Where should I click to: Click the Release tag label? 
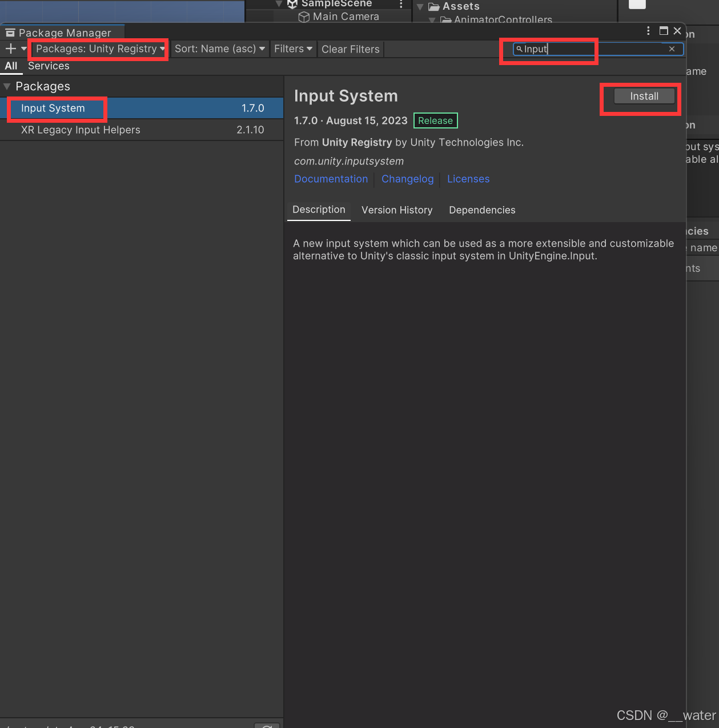435,121
